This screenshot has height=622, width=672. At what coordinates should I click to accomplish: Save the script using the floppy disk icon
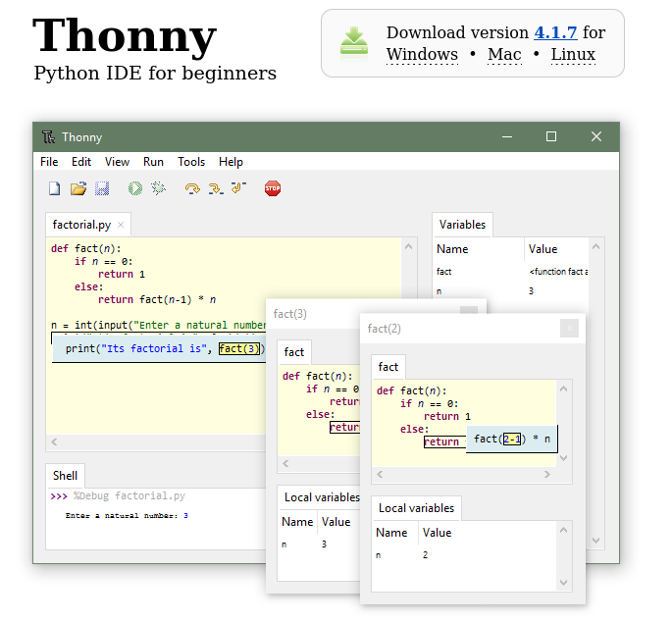[x=102, y=188]
